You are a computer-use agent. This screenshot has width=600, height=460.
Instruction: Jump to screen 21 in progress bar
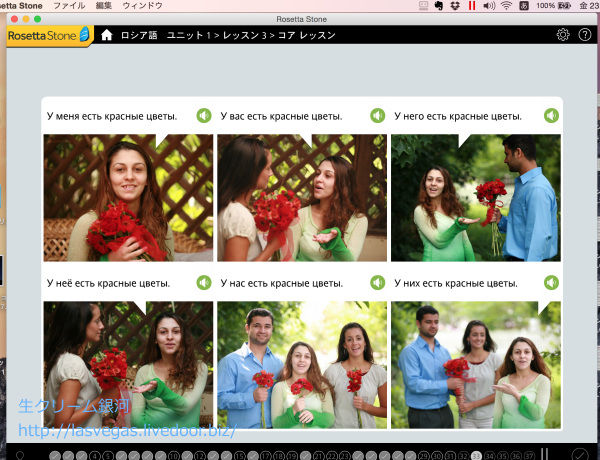point(318,456)
